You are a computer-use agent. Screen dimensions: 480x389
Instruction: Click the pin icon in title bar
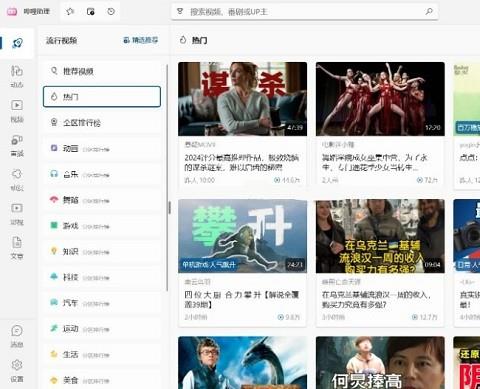coord(70,12)
